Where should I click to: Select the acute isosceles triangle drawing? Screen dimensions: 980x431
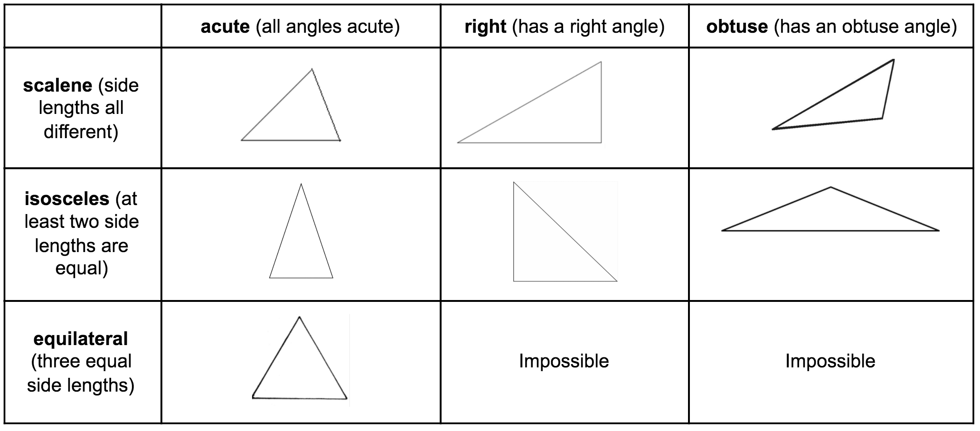(301, 242)
